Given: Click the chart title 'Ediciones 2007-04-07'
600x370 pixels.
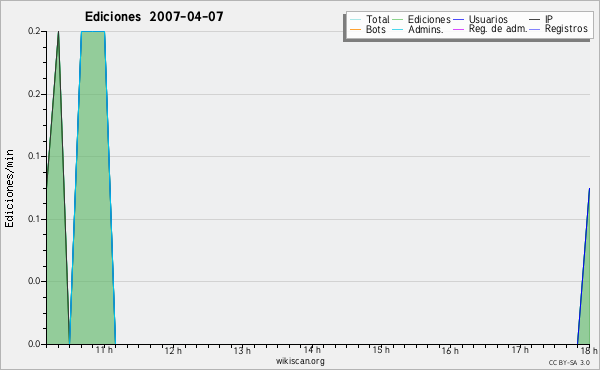Looking at the screenshot, I should coord(154,17).
